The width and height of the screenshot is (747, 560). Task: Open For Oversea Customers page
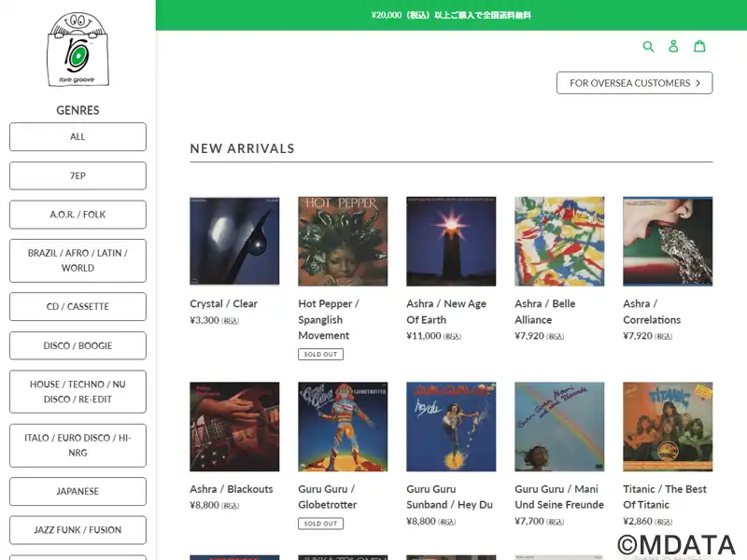click(635, 83)
